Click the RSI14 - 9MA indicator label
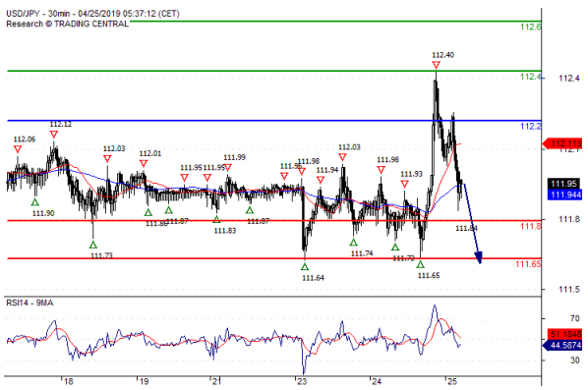This screenshot has height=390, width=588. coord(30,303)
